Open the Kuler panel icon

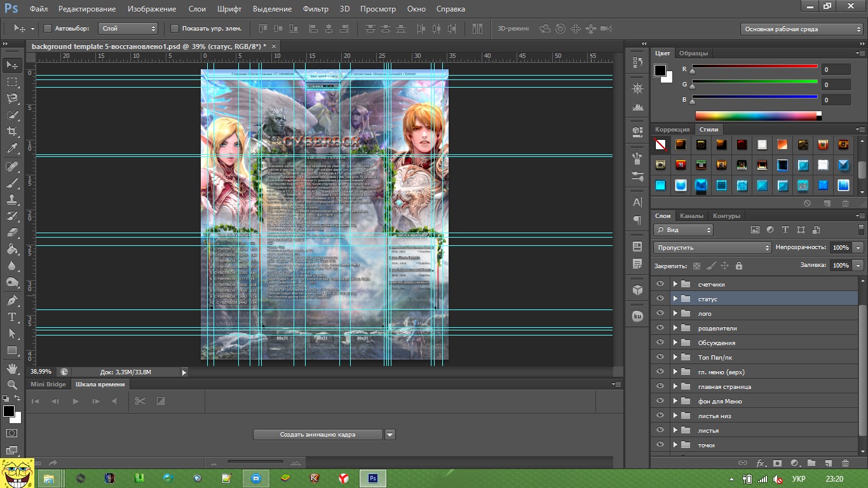tap(637, 316)
